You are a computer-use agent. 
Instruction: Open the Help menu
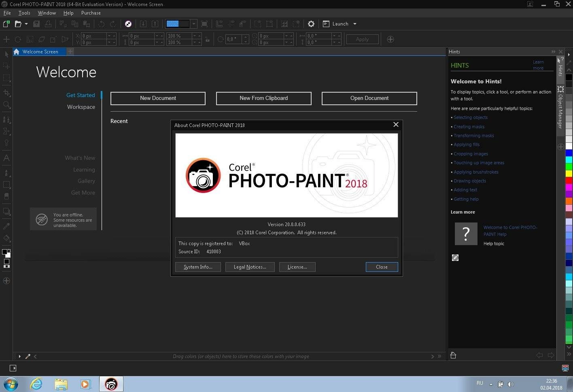point(68,13)
